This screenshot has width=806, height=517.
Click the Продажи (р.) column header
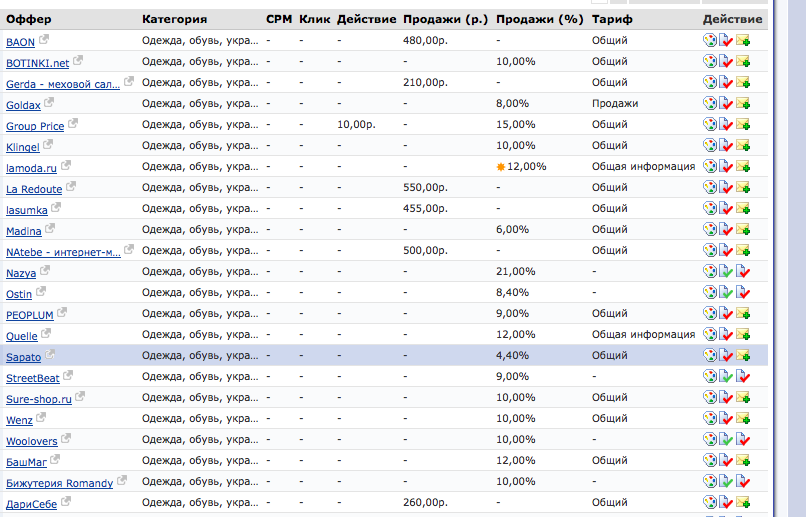pos(446,19)
